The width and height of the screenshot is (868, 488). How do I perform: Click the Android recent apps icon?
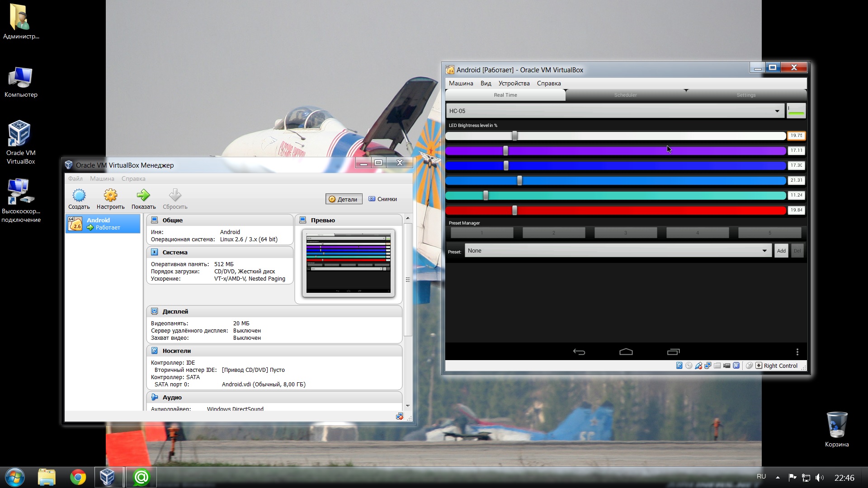pyautogui.click(x=673, y=352)
